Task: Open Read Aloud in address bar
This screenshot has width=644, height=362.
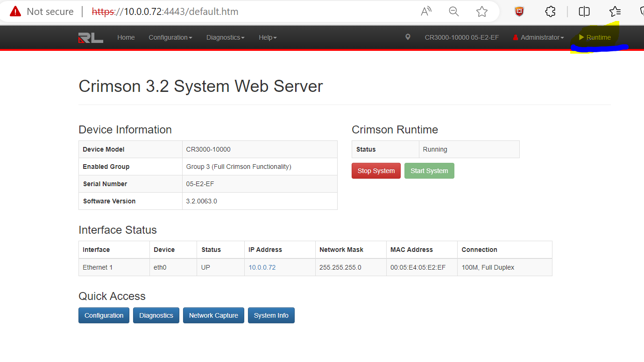Action: (426, 11)
